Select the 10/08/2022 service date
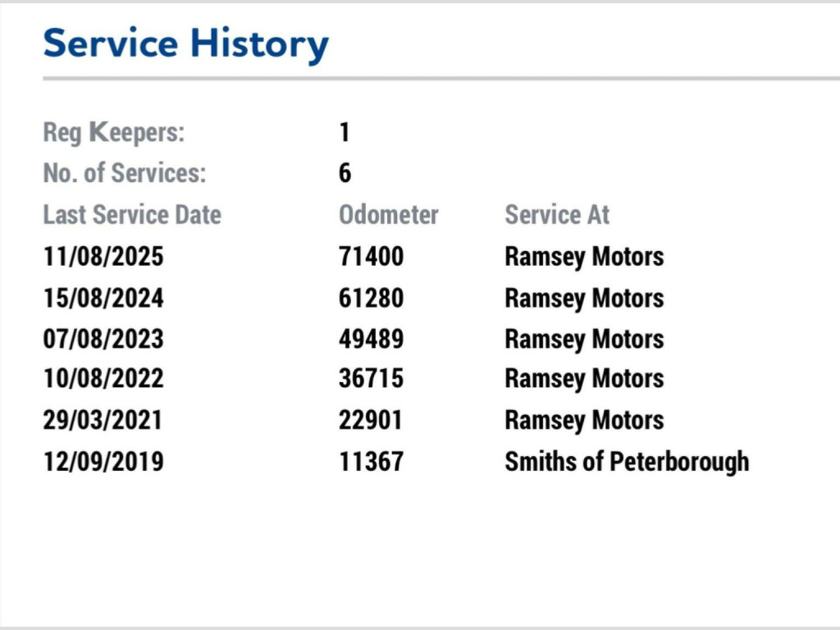840x630 pixels. [x=103, y=379]
